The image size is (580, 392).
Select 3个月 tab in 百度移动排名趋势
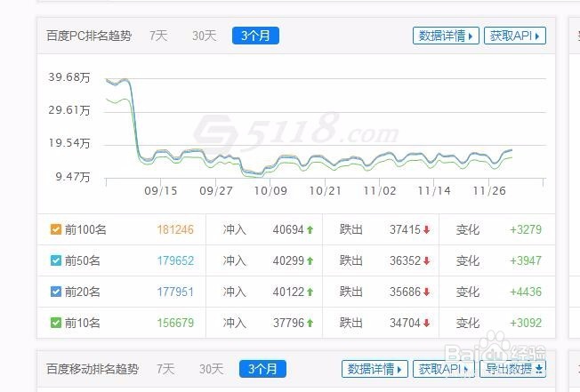click(262, 369)
